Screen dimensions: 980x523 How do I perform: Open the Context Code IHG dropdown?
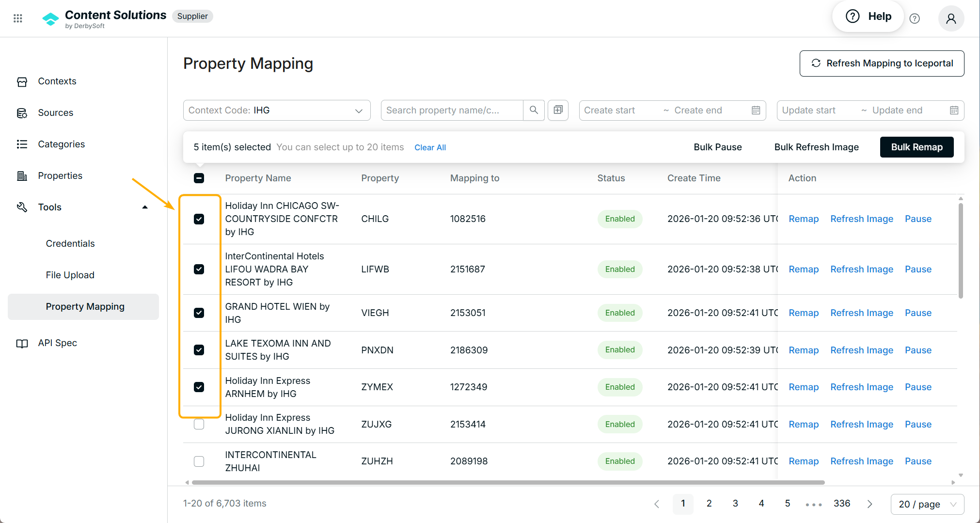coord(277,110)
